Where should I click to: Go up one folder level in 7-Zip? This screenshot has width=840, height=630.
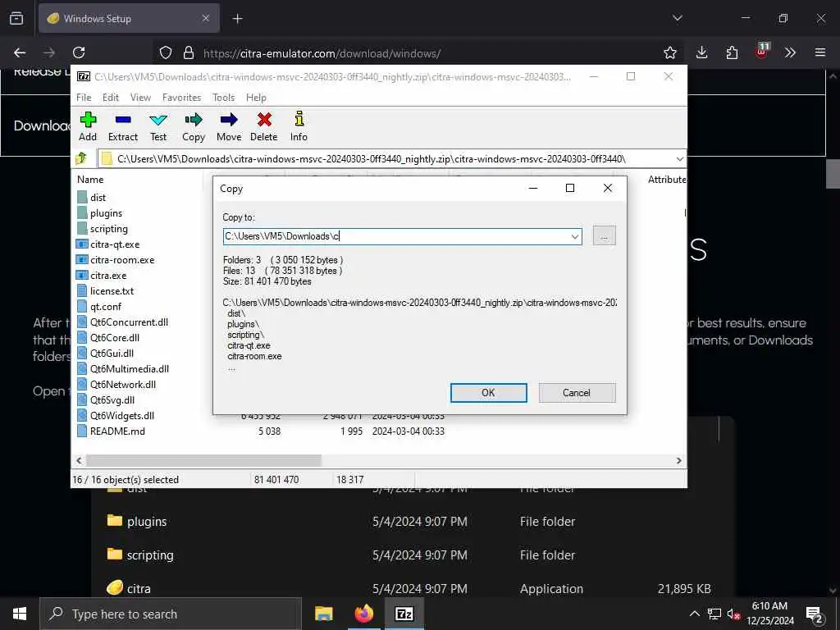(x=81, y=158)
